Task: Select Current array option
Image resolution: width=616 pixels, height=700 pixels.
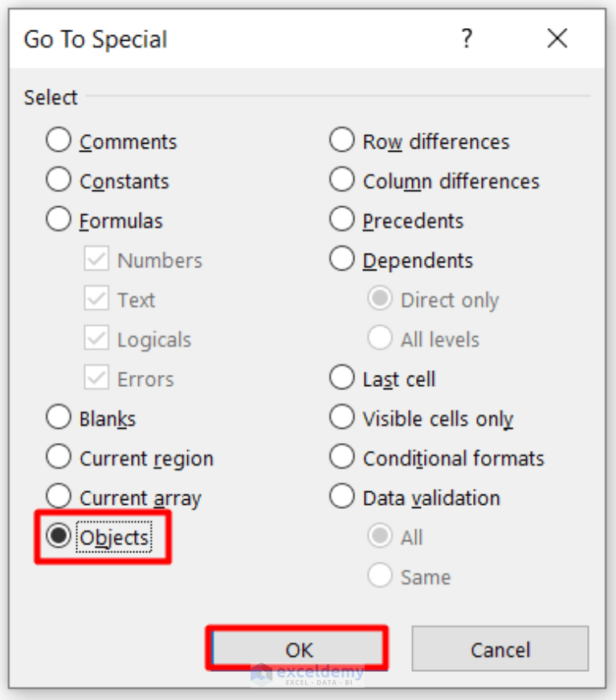Action: click(x=58, y=495)
